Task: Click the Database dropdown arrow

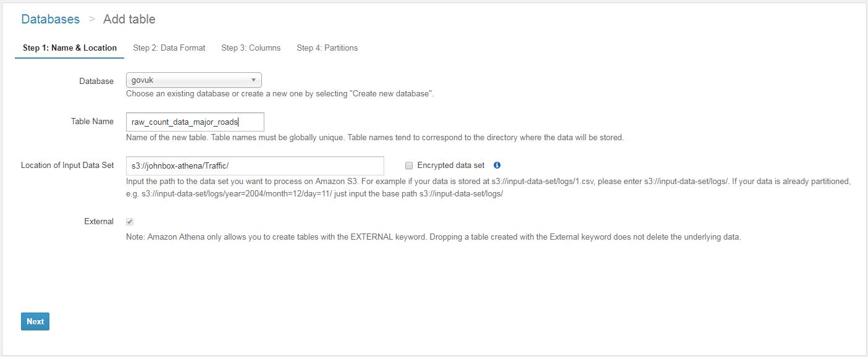Action: [x=253, y=80]
